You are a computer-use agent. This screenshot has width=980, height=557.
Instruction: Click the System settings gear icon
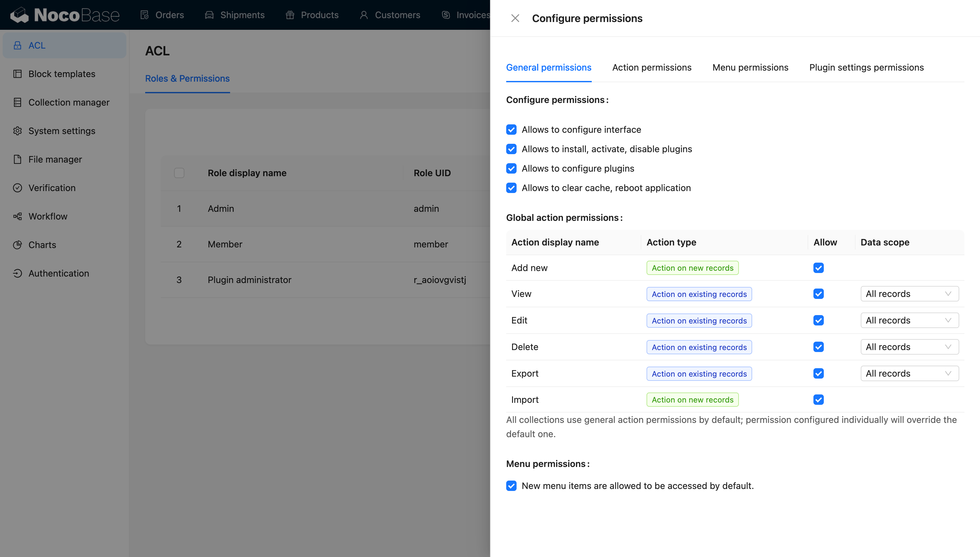(17, 131)
